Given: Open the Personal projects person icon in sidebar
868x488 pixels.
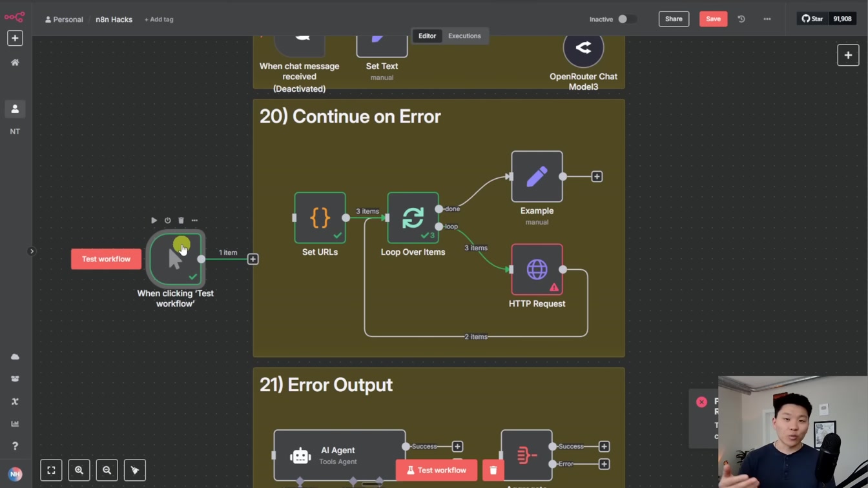Looking at the screenshot, I should point(15,109).
